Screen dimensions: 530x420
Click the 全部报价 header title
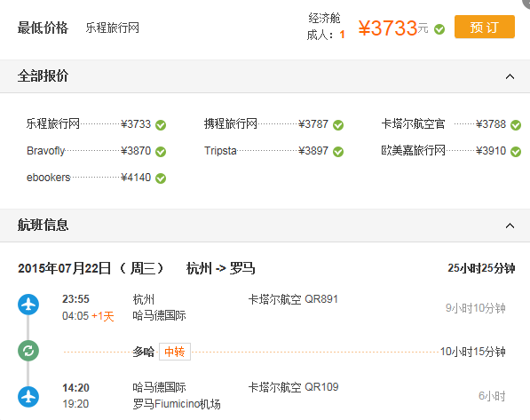pyautogui.click(x=43, y=76)
